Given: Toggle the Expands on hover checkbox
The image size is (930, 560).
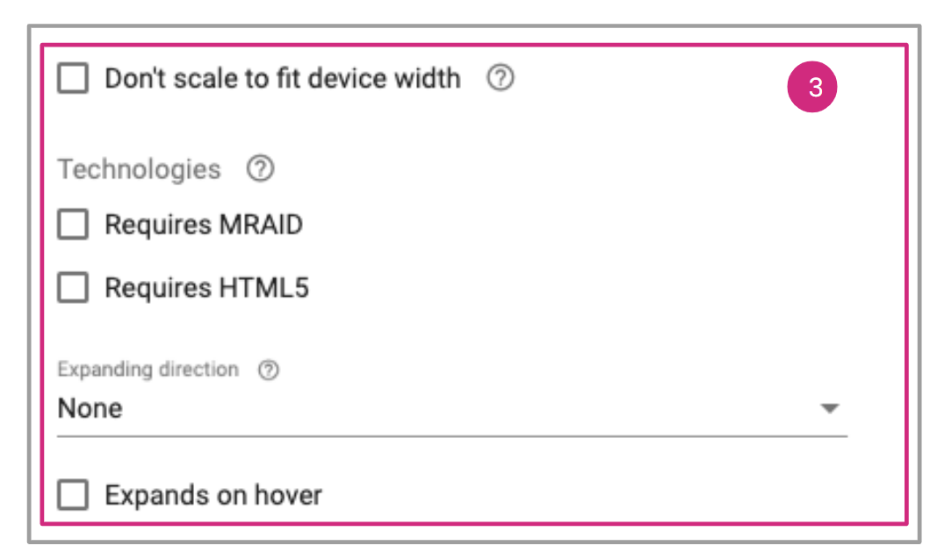Looking at the screenshot, I should pos(73,496).
